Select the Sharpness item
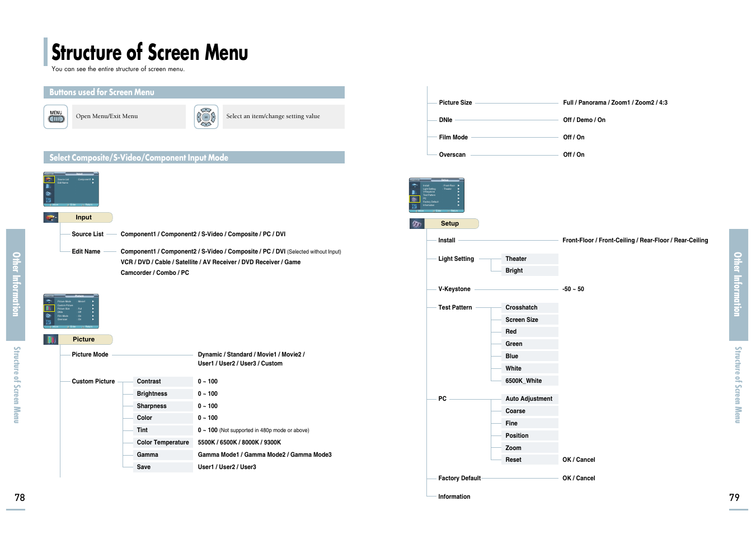756x534 pixels. (x=163, y=406)
